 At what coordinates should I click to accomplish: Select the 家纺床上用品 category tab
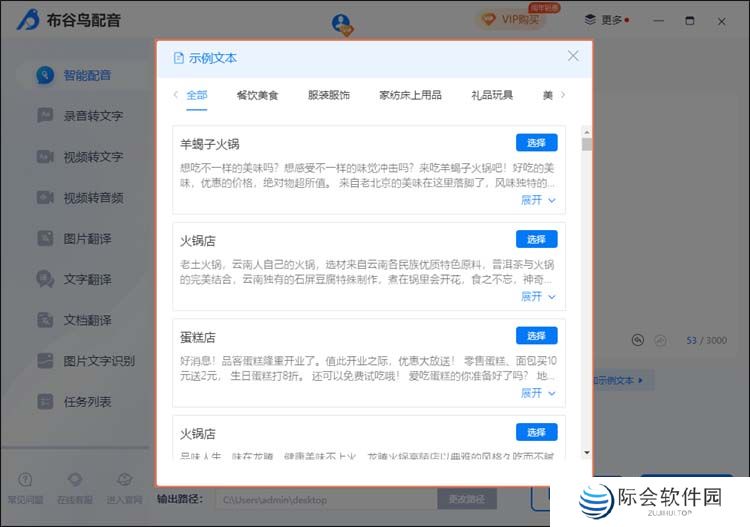tap(410, 96)
